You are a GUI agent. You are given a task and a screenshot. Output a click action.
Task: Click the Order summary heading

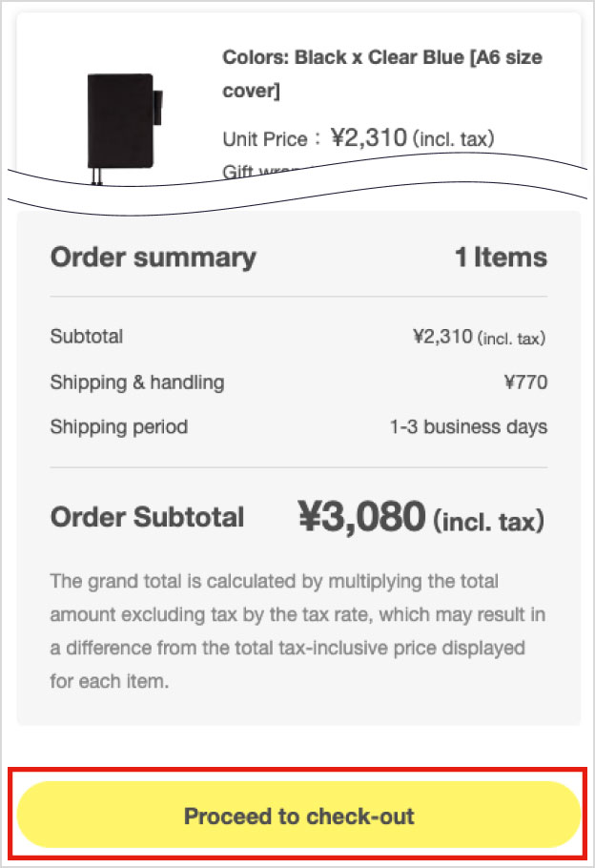(x=153, y=258)
